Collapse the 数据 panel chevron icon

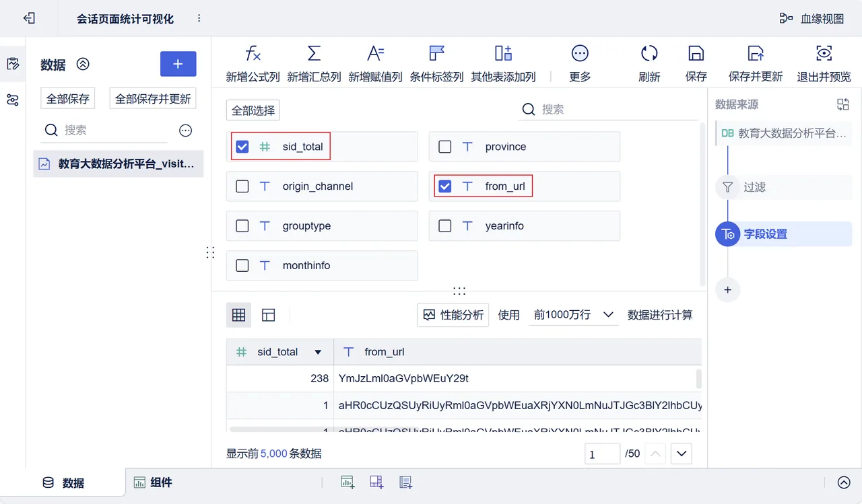click(x=83, y=64)
